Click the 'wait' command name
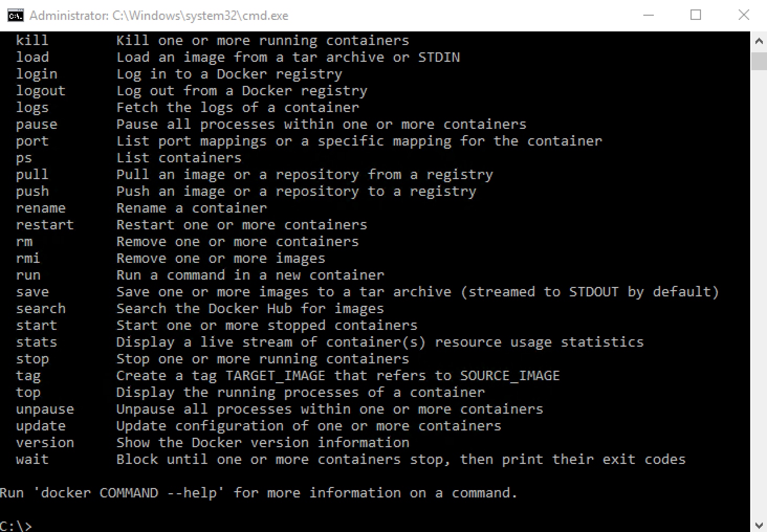This screenshot has width=767, height=532. (32, 459)
